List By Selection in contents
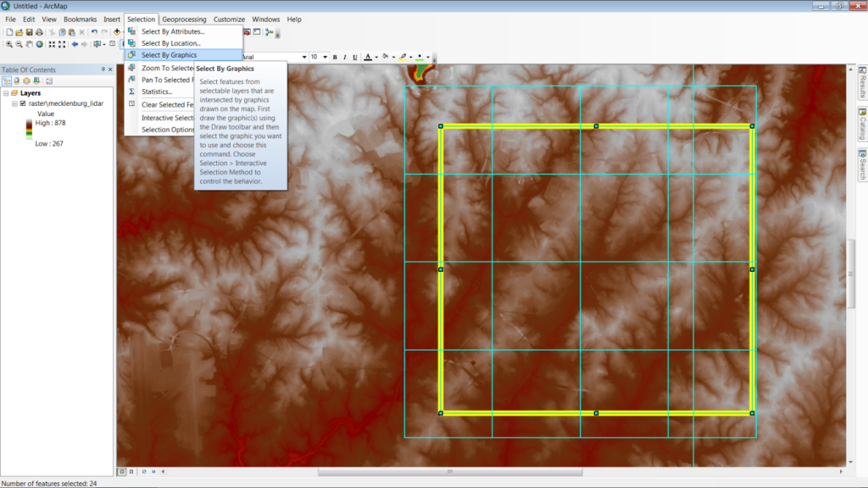 coord(36,80)
